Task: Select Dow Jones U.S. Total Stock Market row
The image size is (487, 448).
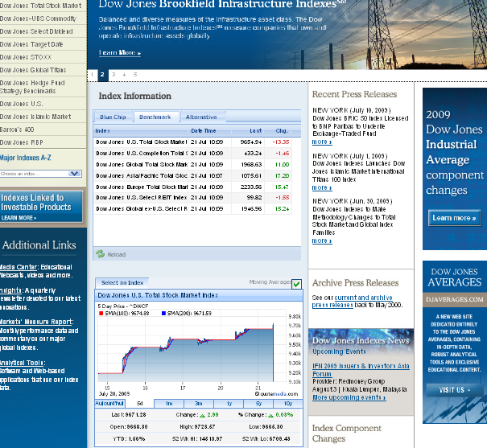Action: 192,142
